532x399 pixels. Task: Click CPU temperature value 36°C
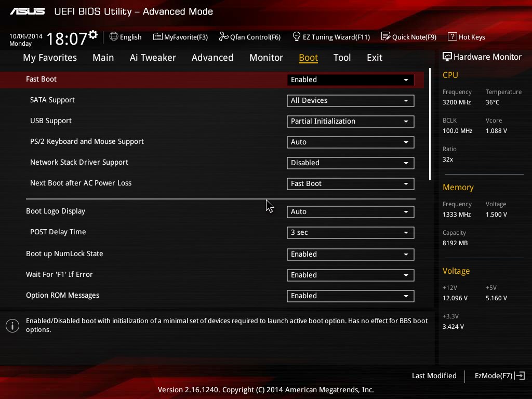point(493,102)
